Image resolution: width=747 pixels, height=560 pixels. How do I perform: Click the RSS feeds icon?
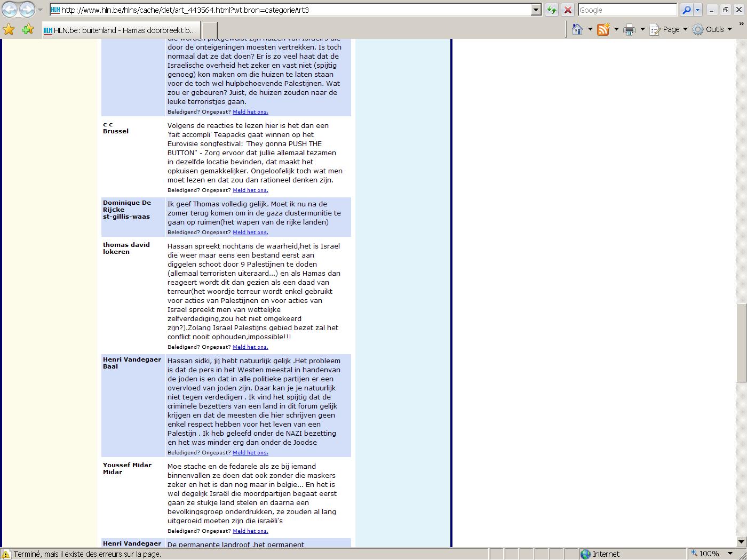pyautogui.click(x=603, y=29)
